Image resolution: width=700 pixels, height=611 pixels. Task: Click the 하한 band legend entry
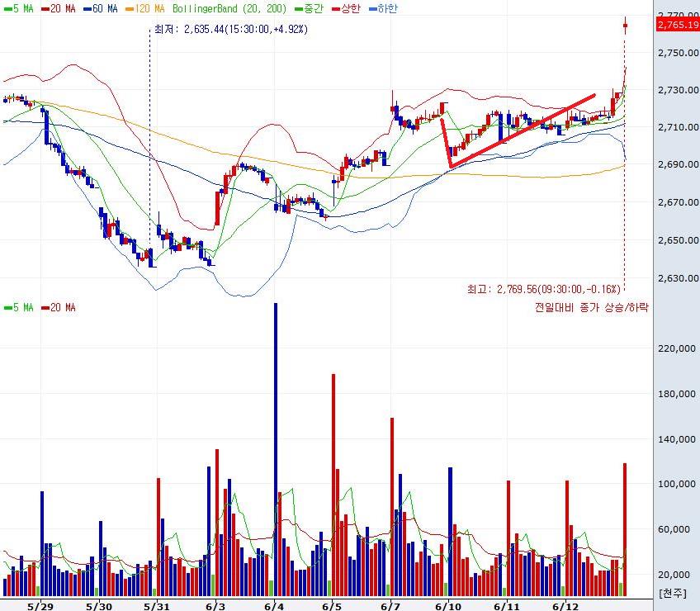tap(383, 8)
